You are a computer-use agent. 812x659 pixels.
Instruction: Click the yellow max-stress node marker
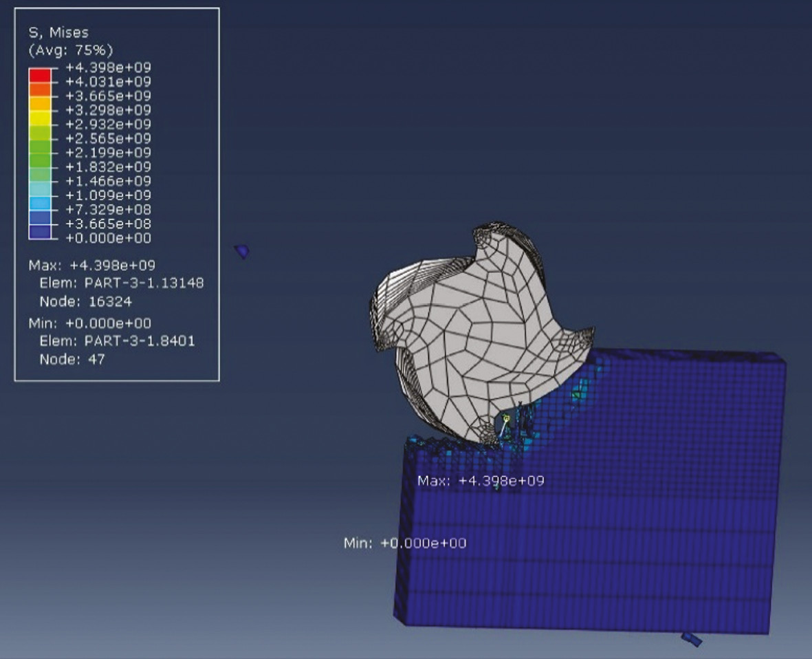[507, 418]
